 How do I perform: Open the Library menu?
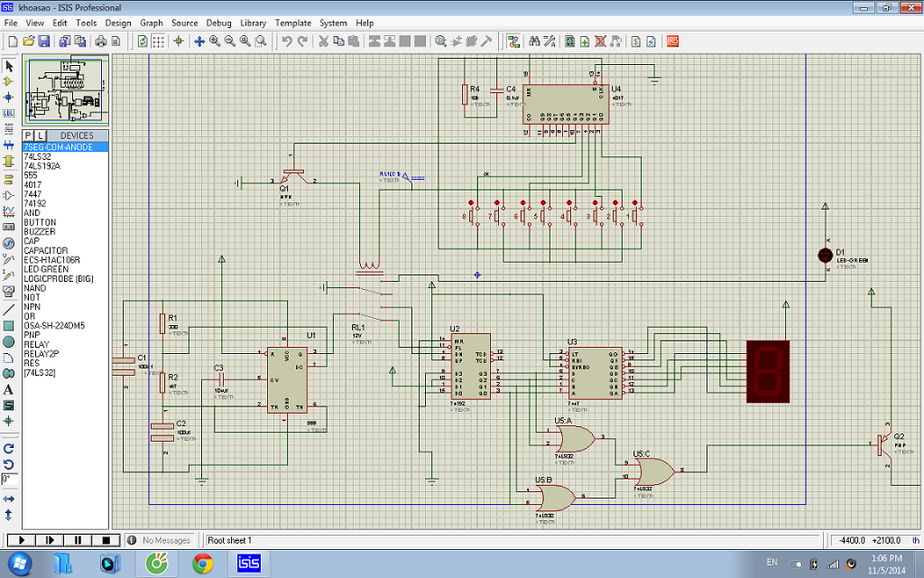(x=253, y=23)
